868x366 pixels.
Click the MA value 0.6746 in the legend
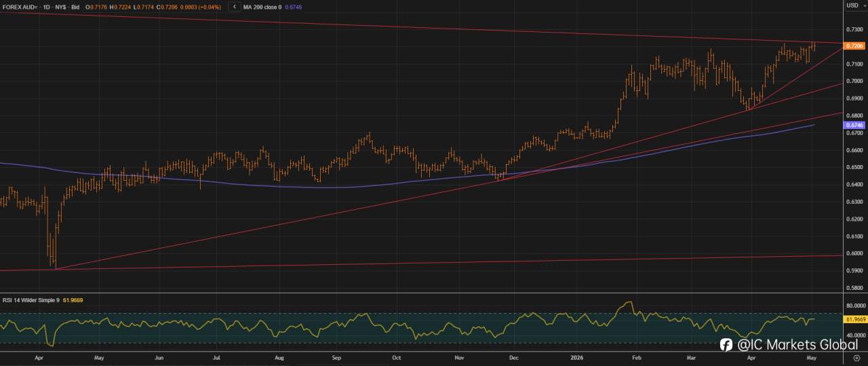[x=294, y=6]
